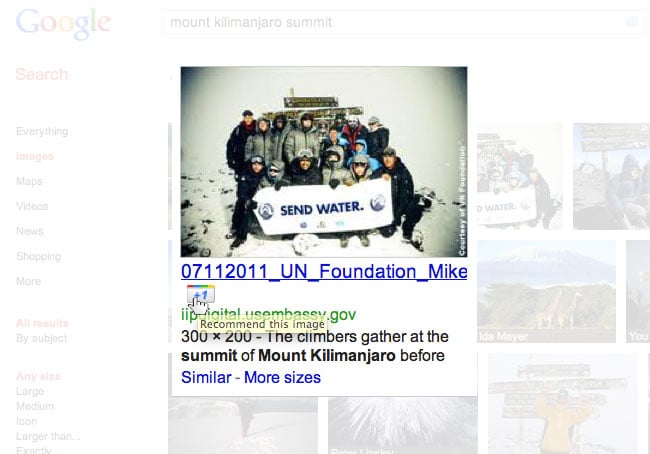Switch to Videos search results

pos(32,206)
